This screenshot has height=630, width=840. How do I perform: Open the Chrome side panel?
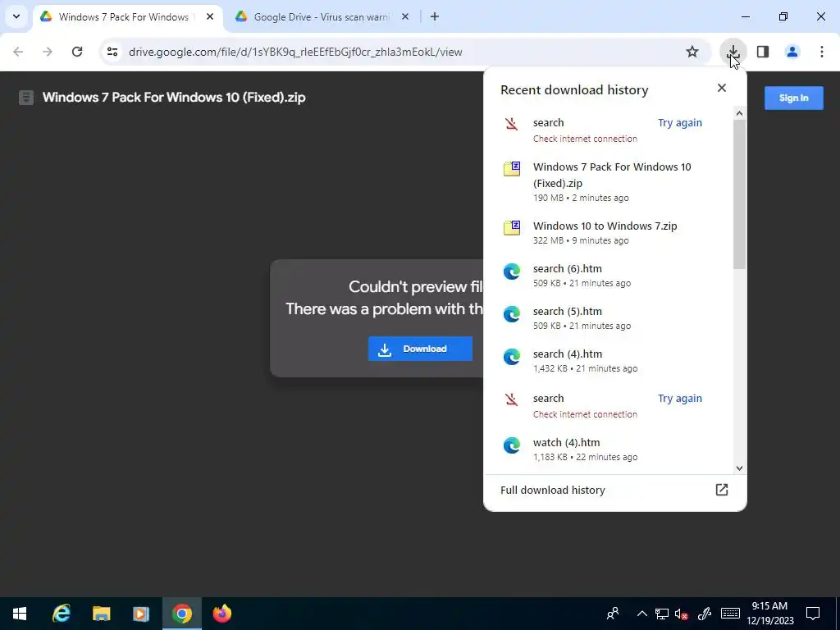click(763, 52)
